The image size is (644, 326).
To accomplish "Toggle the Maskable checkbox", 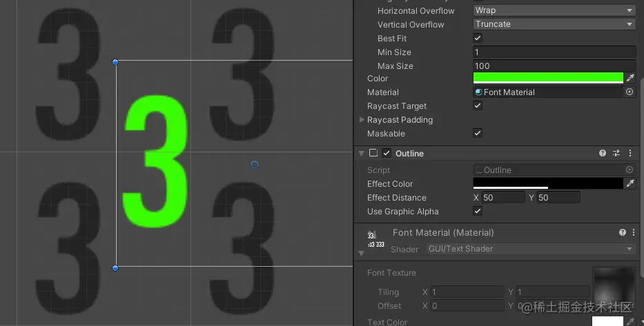I will [x=477, y=133].
